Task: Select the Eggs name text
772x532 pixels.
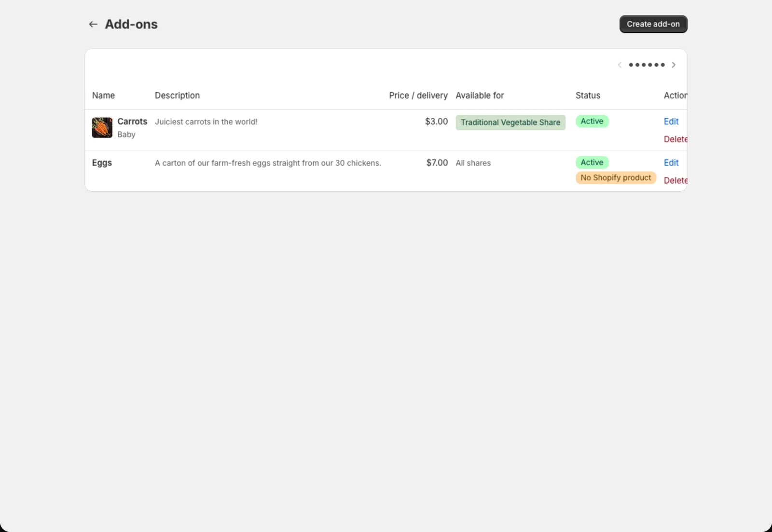Action: 102,163
